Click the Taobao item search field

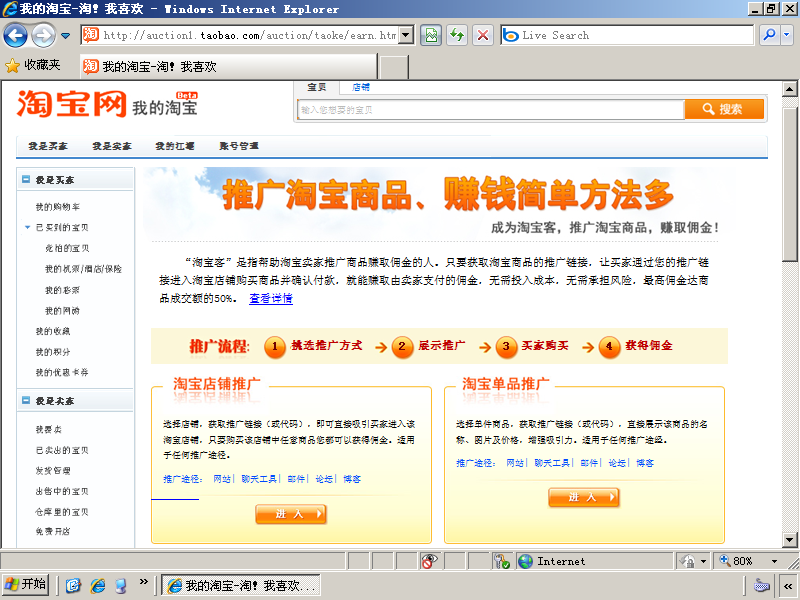point(490,110)
